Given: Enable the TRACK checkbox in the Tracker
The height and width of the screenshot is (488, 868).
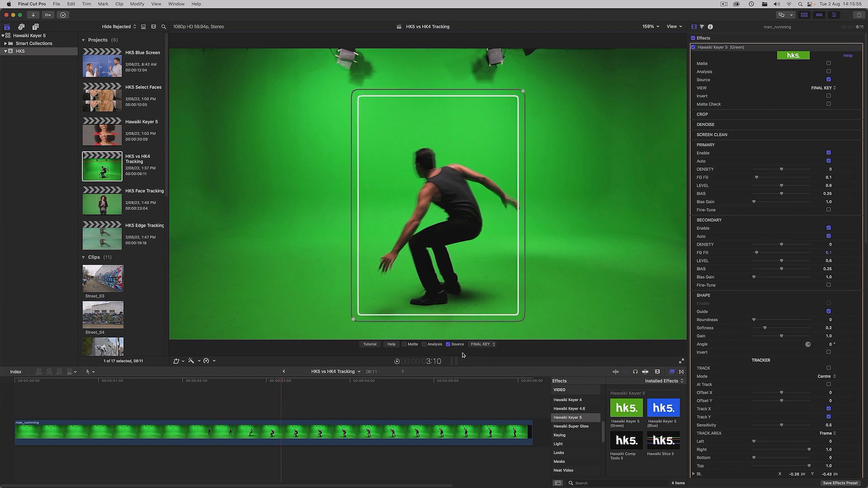Looking at the screenshot, I should (x=829, y=368).
